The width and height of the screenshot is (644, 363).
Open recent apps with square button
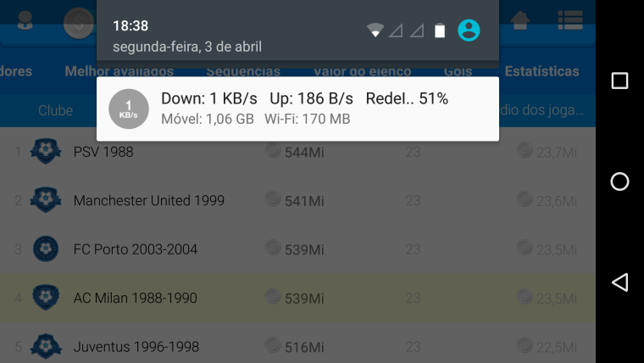[619, 81]
